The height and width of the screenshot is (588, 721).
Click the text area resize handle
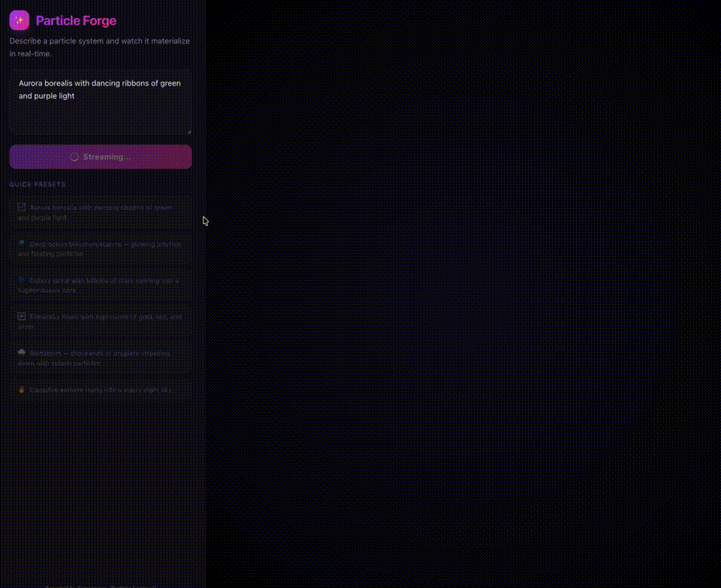pos(189,131)
